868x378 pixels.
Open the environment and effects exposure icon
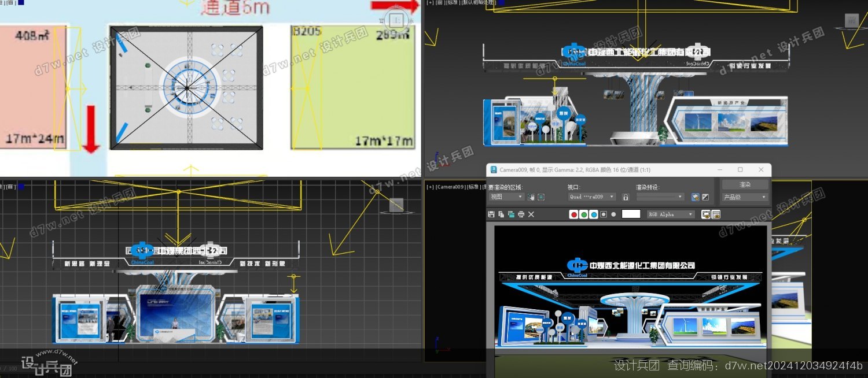pos(705,197)
